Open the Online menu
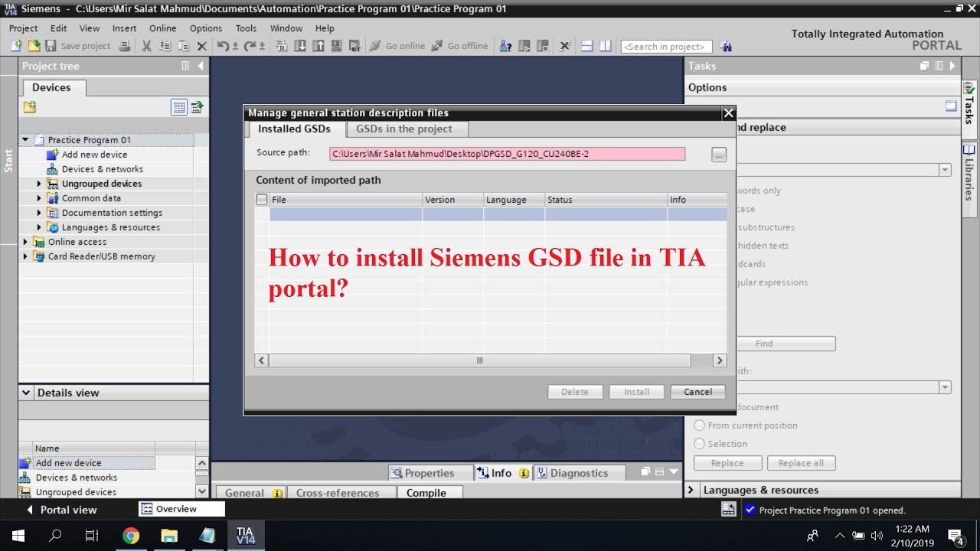980x551 pixels. (x=163, y=28)
